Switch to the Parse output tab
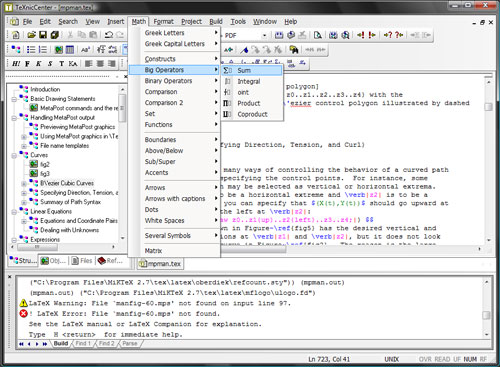 (130, 343)
